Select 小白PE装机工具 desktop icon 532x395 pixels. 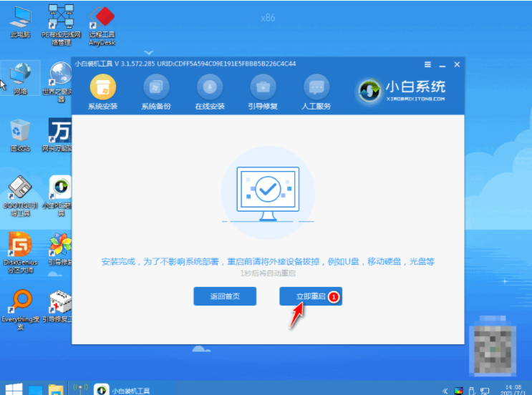pos(59,196)
